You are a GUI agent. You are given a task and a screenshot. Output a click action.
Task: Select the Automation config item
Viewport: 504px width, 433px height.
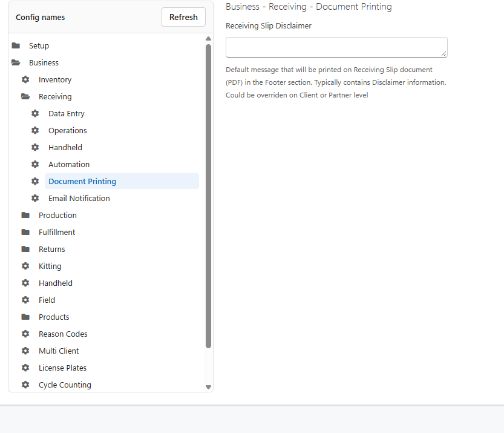click(x=69, y=164)
